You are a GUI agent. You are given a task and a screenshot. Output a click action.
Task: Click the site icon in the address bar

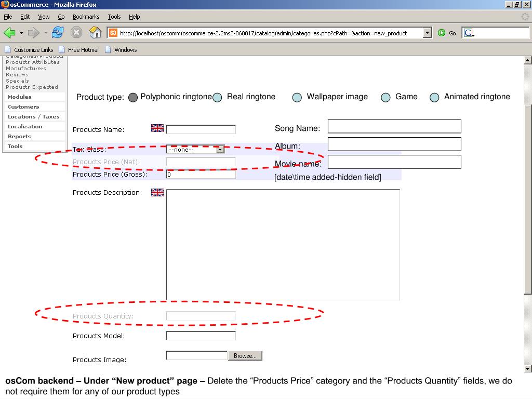pyautogui.click(x=113, y=33)
